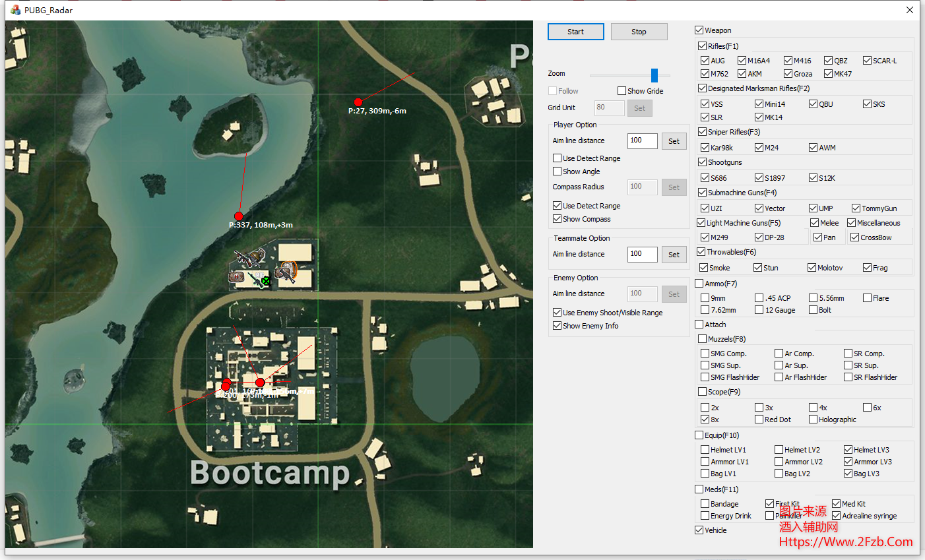Enable the Ammo(F7) category checkbox
The image size is (925, 560).
[699, 284]
